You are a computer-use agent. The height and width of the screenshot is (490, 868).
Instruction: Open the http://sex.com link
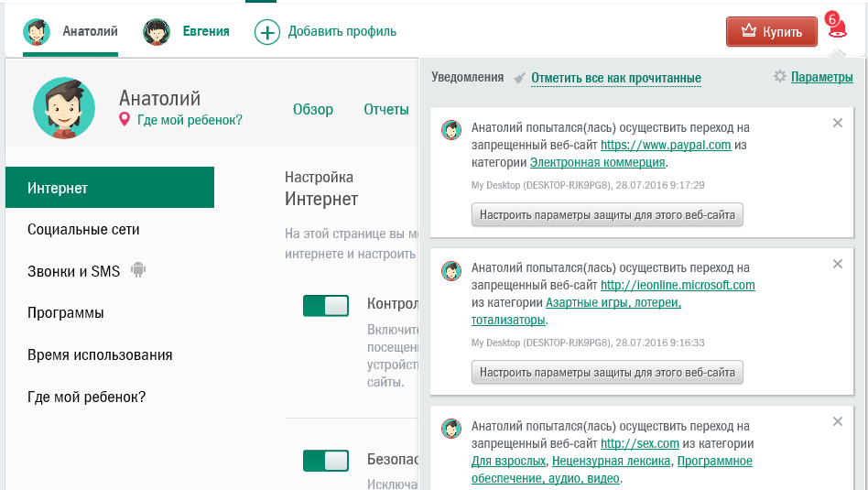(x=639, y=443)
